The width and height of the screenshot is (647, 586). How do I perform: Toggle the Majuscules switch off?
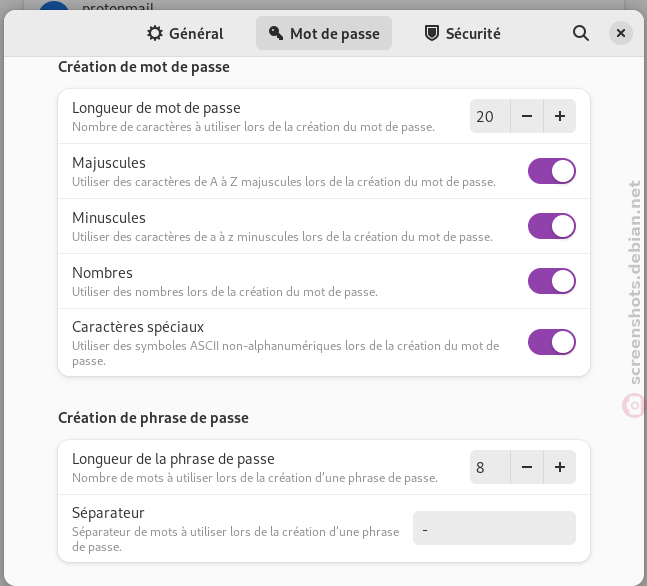coord(552,171)
